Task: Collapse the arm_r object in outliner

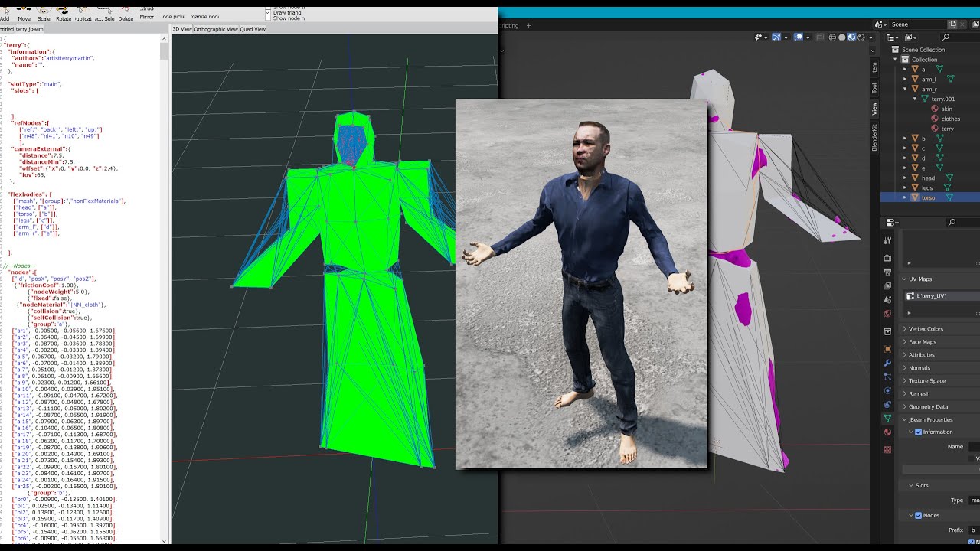Action: [905, 89]
